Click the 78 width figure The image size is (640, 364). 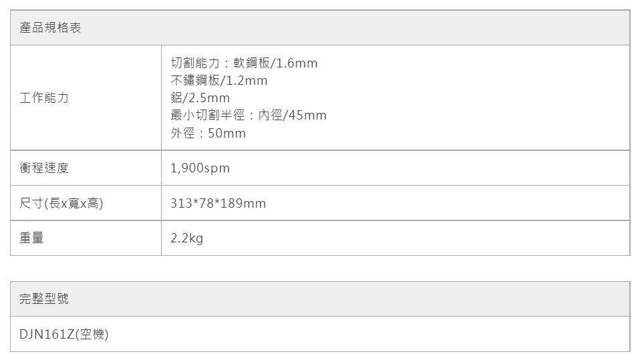tap(204, 203)
